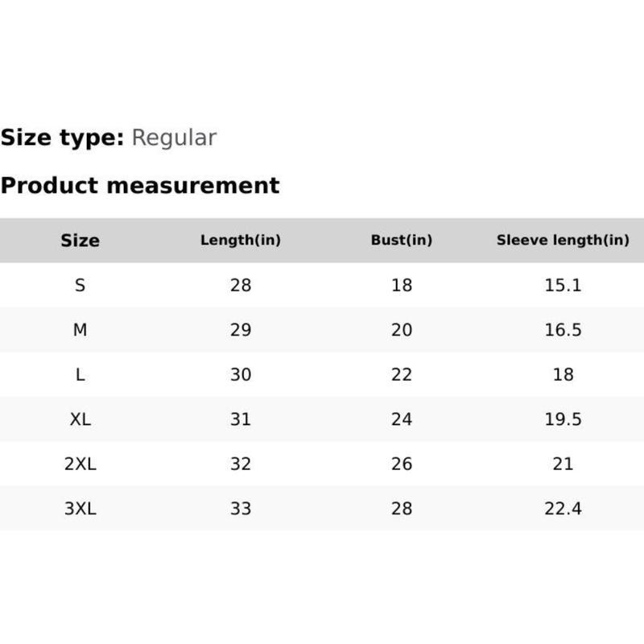Click the Length(in) column header
The width and height of the screenshot is (644, 644).
point(241,240)
